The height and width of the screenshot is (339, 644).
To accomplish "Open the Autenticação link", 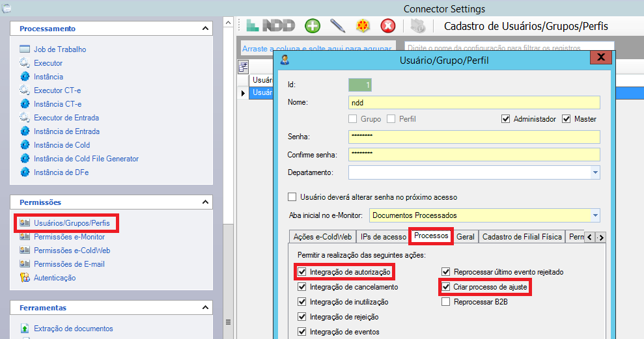I will click(55, 277).
